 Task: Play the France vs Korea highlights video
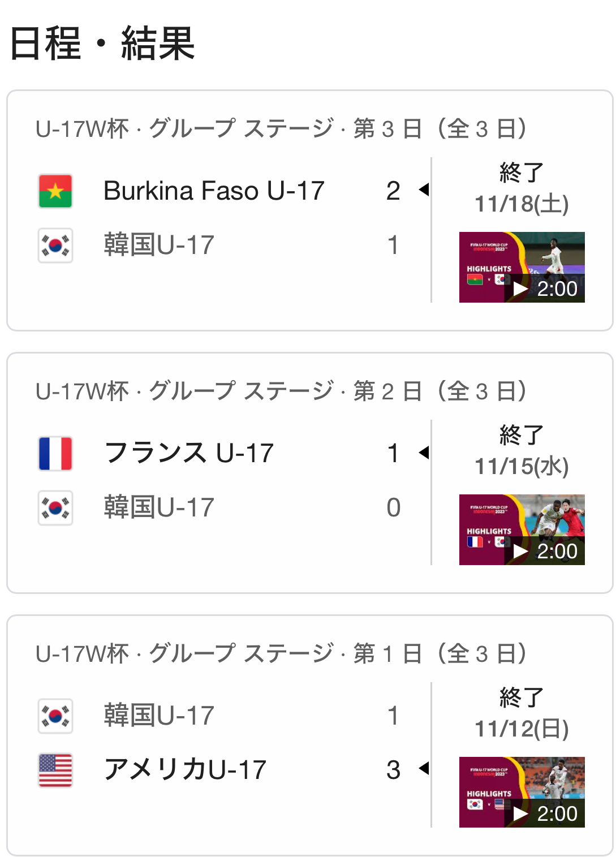(x=522, y=529)
